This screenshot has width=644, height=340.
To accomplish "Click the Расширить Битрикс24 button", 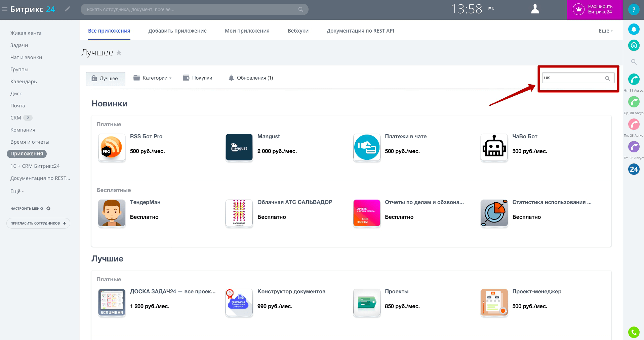I will 595,10.
